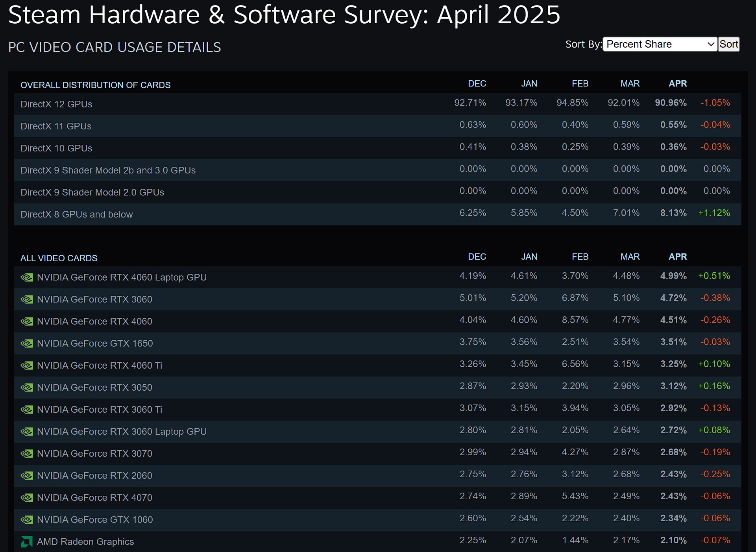Viewport: 756px width, 552px height.
Task: Select the DirectX 8 GPUs and below row
Action: coord(77,214)
